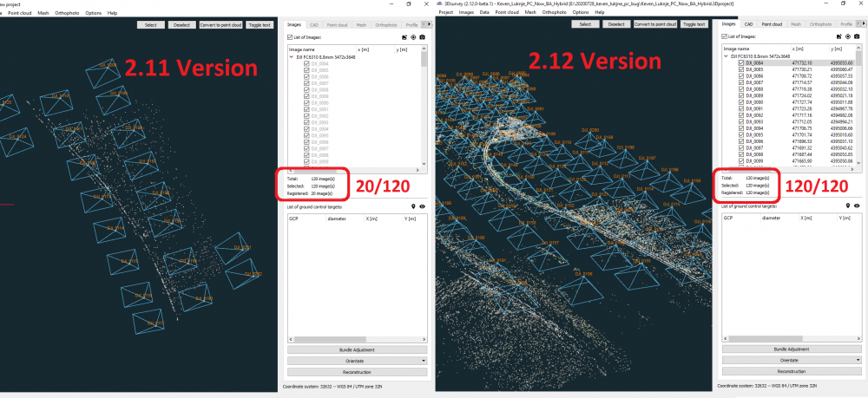
Task: Collapse DJI FC6310 camera group in right list
Action: [727, 56]
